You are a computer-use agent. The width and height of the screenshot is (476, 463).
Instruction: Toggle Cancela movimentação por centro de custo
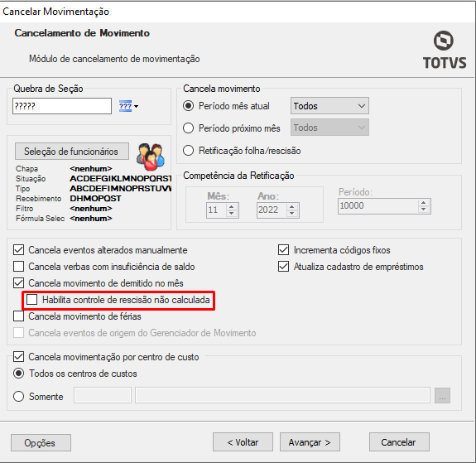pos(18,357)
